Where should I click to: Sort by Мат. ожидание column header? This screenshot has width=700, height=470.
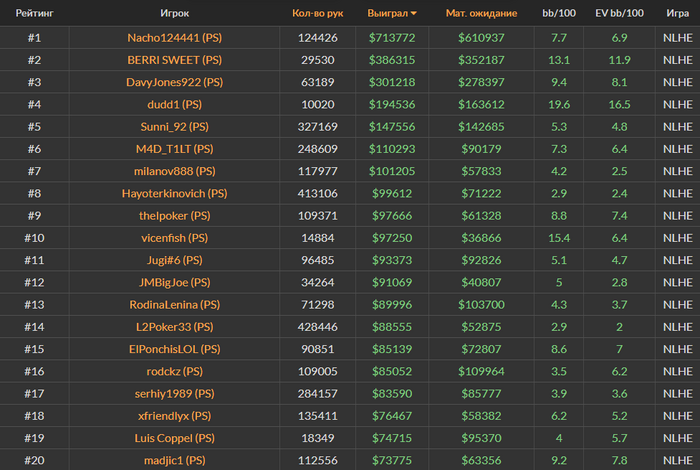tap(481, 13)
